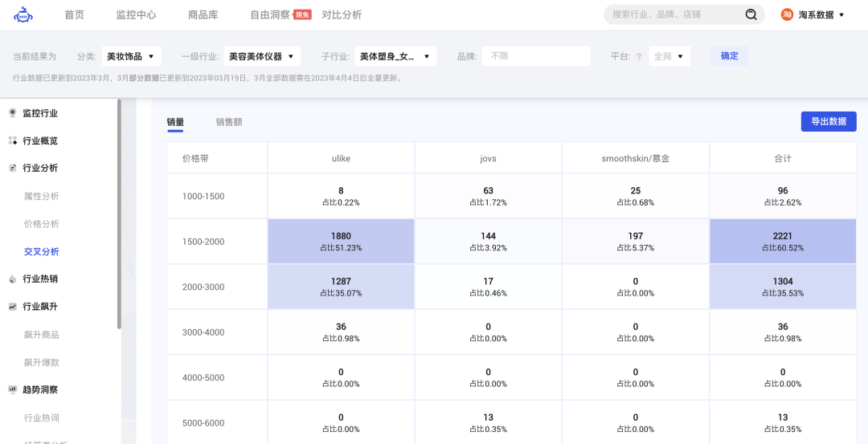Click the orange 淘 account avatar icon
The width and height of the screenshot is (868, 444).
[787, 15]
